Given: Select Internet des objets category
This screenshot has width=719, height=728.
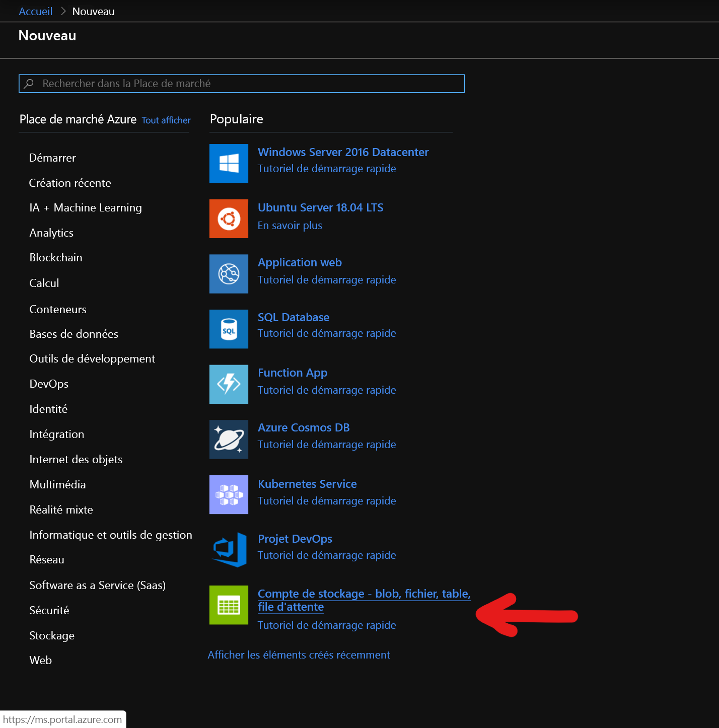Looking at the screenshot, I should tap(76, 459).
